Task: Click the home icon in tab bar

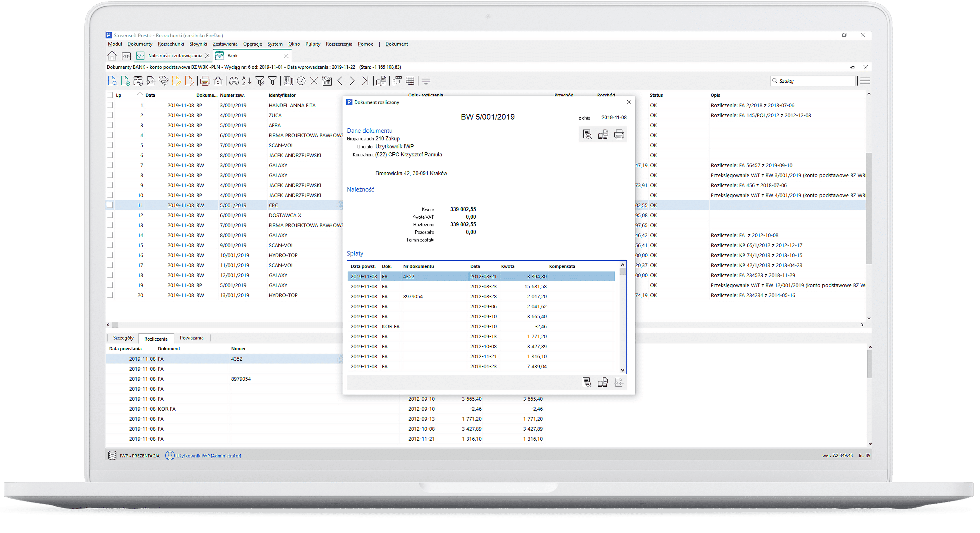Action: (112, 56)
